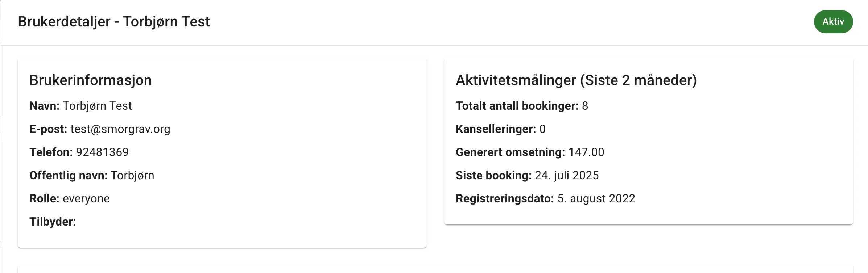Click the Rolle value everyone

[x=86, y=198]
